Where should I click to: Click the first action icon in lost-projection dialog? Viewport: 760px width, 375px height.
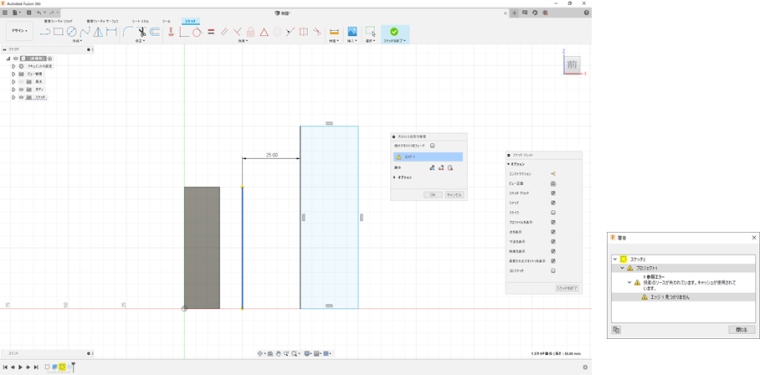point(432,168)
